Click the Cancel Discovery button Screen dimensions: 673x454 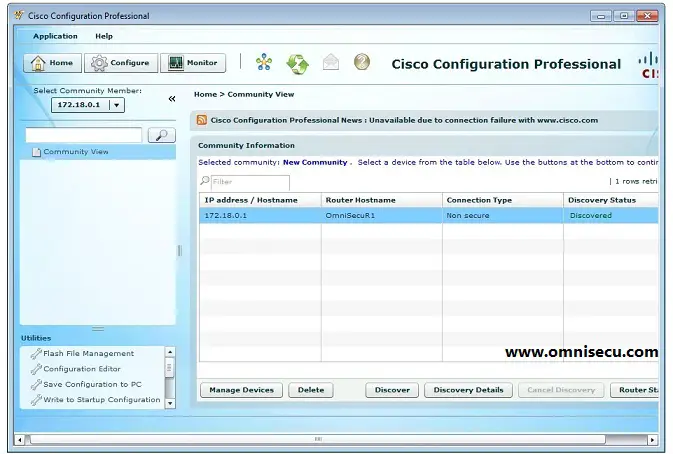(561, 390)
